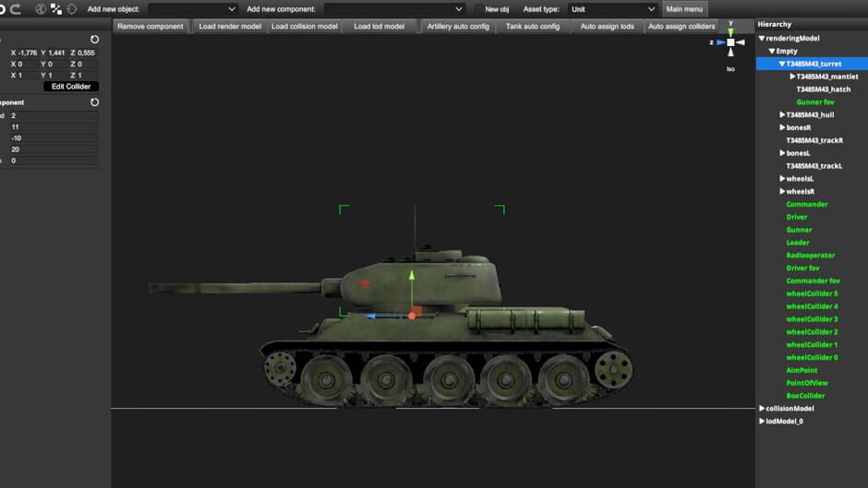
Task: Open the Add new component dropdown
Action: (393, 9)
